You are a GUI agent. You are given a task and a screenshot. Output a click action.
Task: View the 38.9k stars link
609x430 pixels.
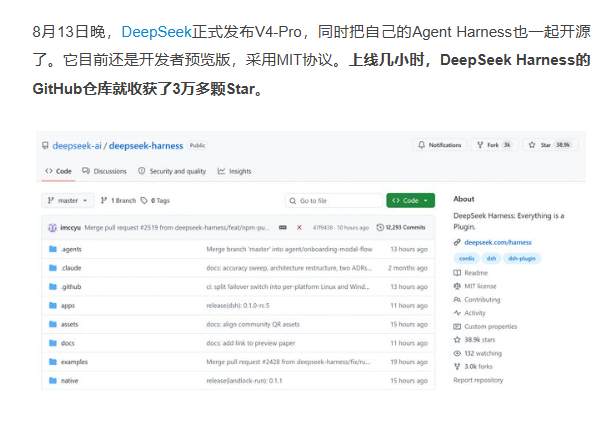tap(480, 340)
